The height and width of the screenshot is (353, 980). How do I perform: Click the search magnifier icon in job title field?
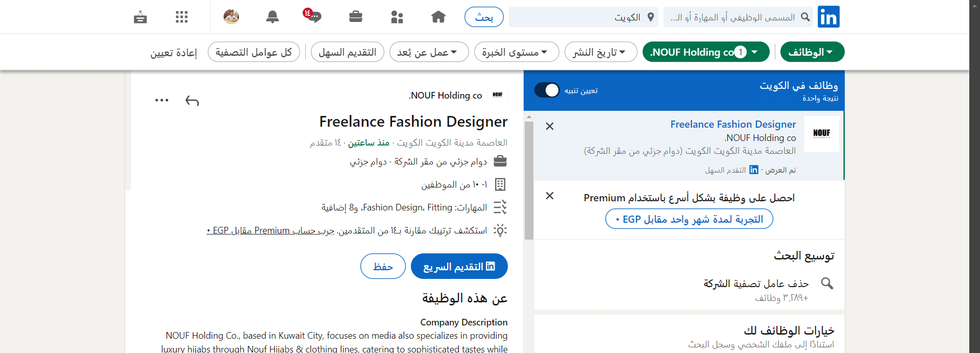coord(805,17)
